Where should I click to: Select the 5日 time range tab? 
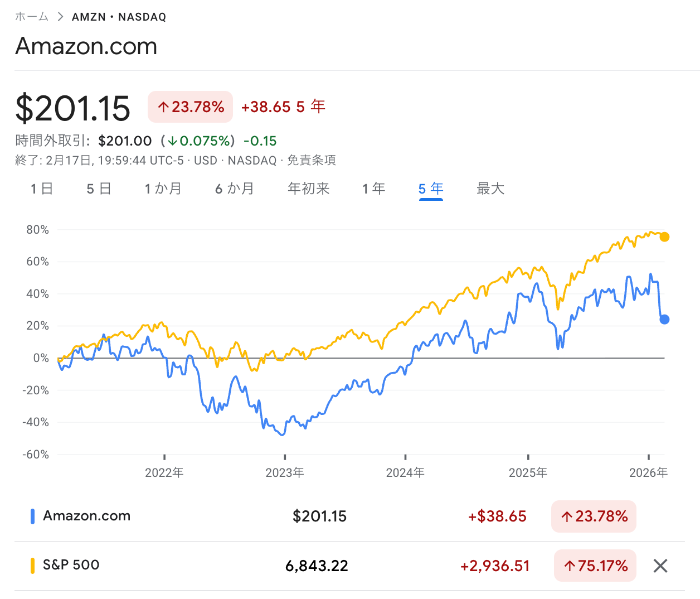[99, 189]
